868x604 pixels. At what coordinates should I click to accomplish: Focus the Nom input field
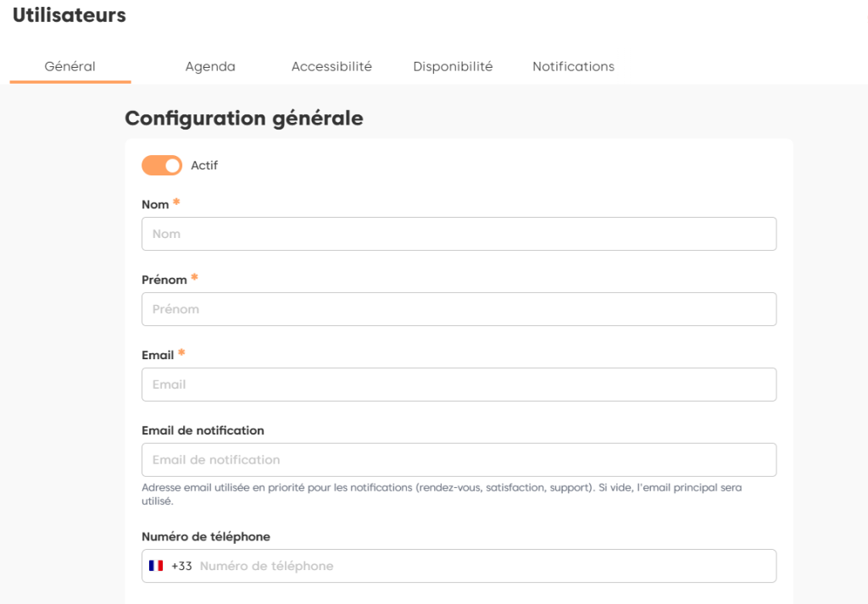(459, 234)
